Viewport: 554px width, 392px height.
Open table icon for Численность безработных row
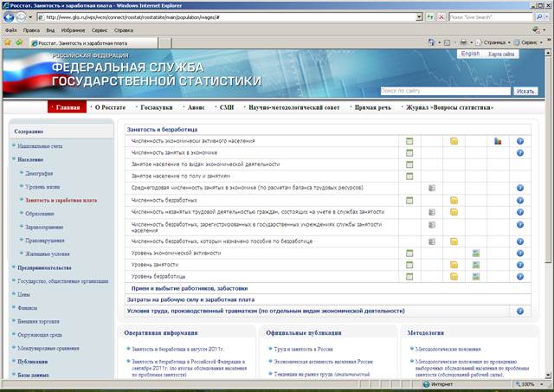point(409,201)
